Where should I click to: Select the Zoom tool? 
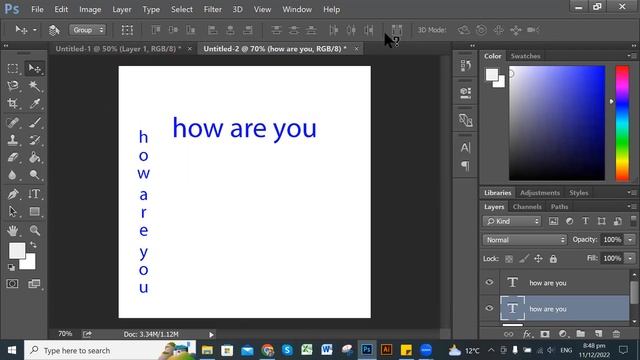coord(35,230)
